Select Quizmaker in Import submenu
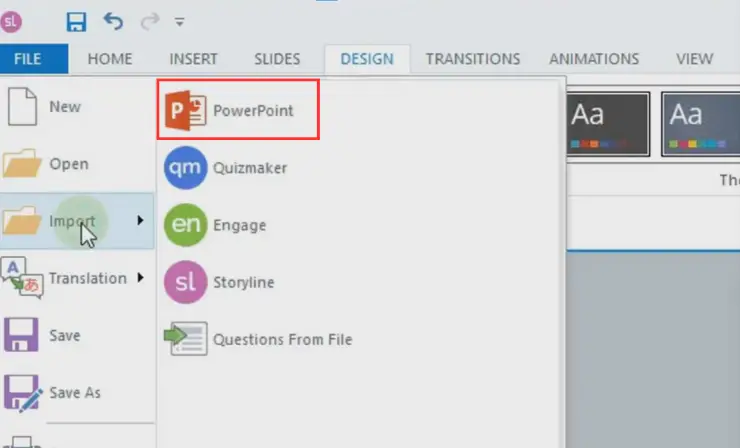The width and height of the screenshot is (740, 448). tap(250, 168)
